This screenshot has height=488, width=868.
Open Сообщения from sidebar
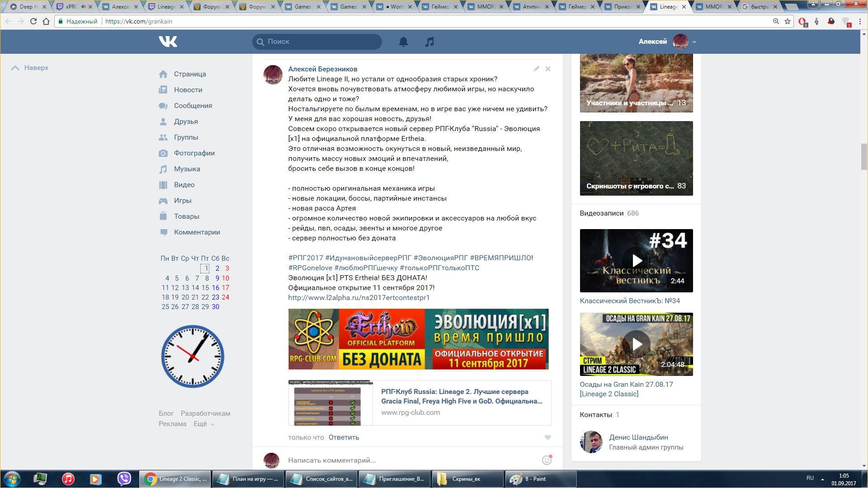pyautogui.click(x=193, y=106)
